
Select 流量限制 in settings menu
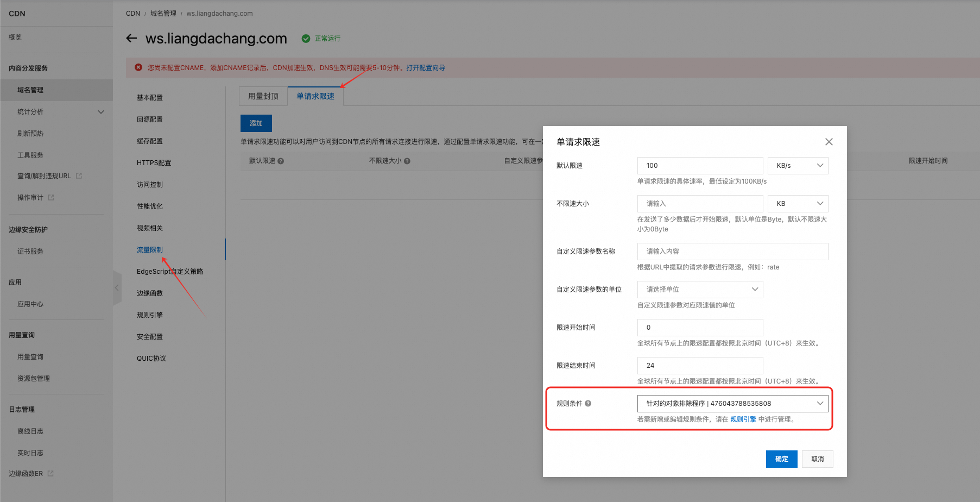pyautogui.click(x=150, y=250)
